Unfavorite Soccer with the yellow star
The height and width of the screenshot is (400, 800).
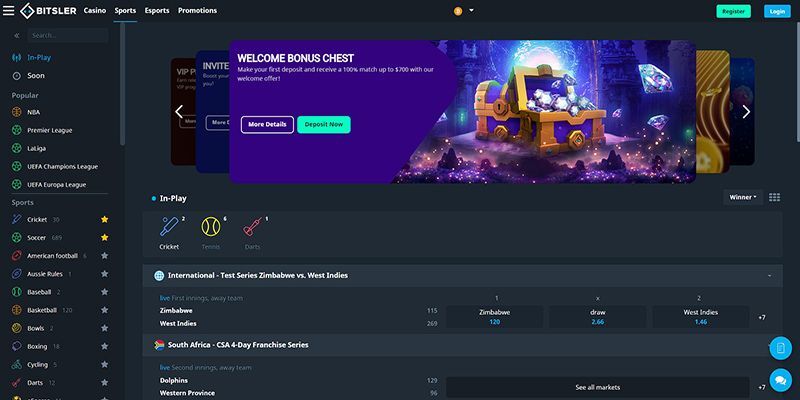105,237
